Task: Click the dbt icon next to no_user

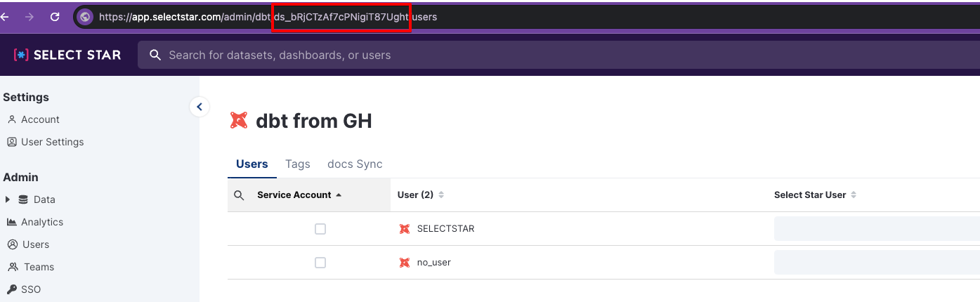Action: (405, 263)
